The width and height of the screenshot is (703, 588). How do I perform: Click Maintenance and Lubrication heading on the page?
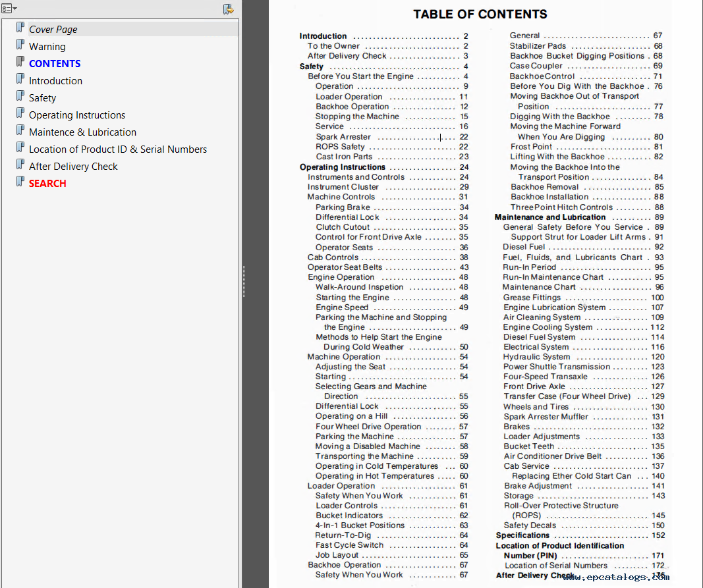click(x=549, y=217)
